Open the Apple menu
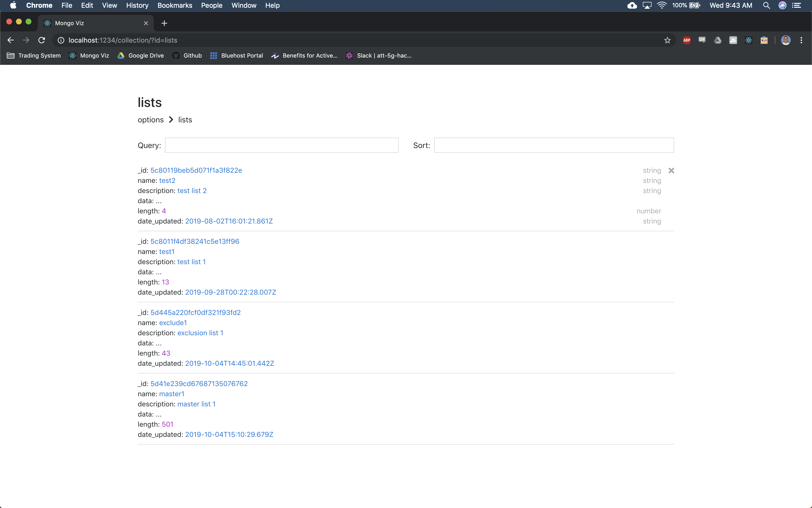 pos(13,5)
